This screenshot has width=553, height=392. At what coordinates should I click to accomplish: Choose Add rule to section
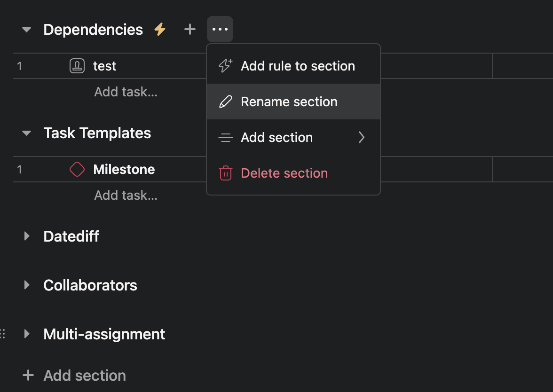tap(293, 66)
